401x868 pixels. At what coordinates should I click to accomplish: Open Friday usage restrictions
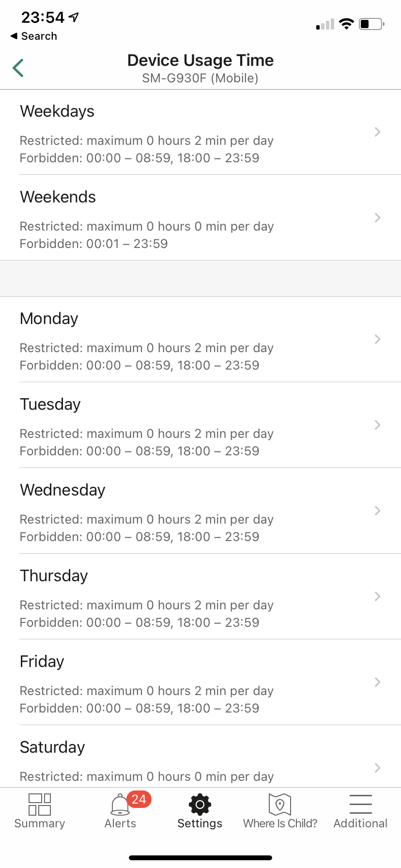point(194,682)
